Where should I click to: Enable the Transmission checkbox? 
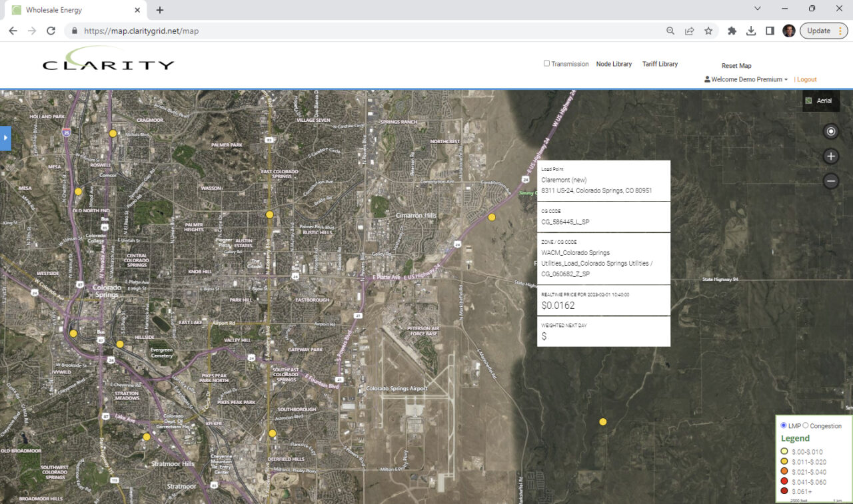click(x=546, y=64)
